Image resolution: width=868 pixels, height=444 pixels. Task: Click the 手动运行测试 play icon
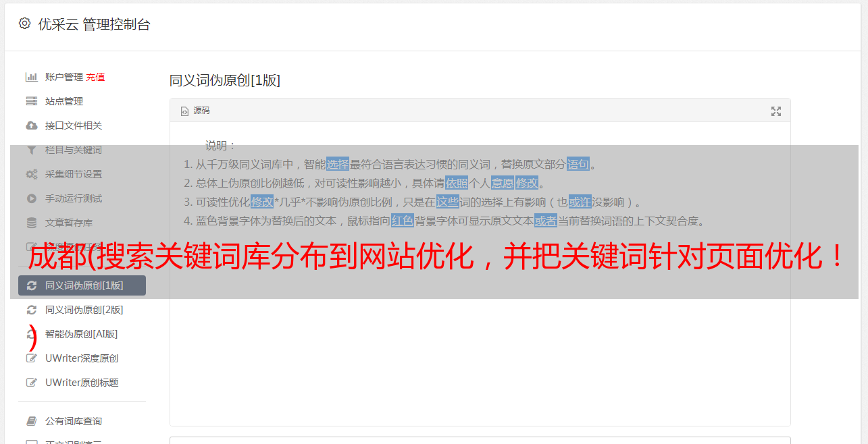31,198
